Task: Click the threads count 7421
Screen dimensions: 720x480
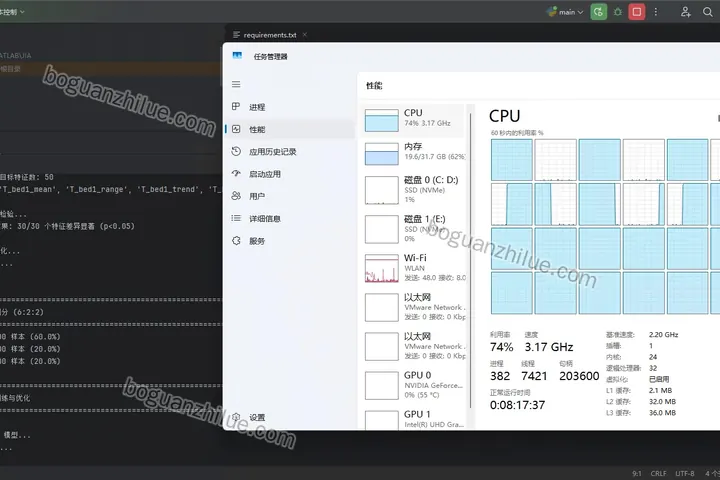Action: 534,376
